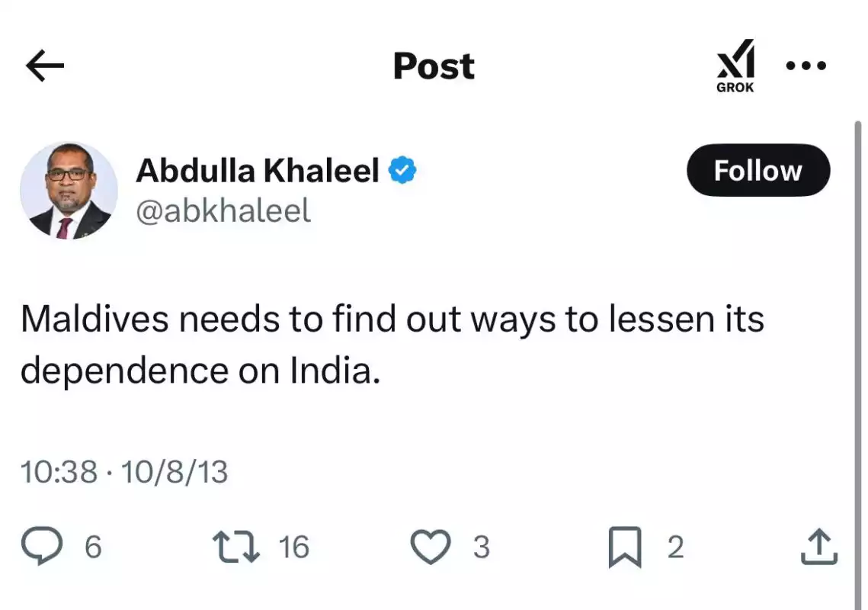Select the tweet text about India dependence
Image resolution: width=868 pixels, height=610 pixels.
[x=392, y=345]
